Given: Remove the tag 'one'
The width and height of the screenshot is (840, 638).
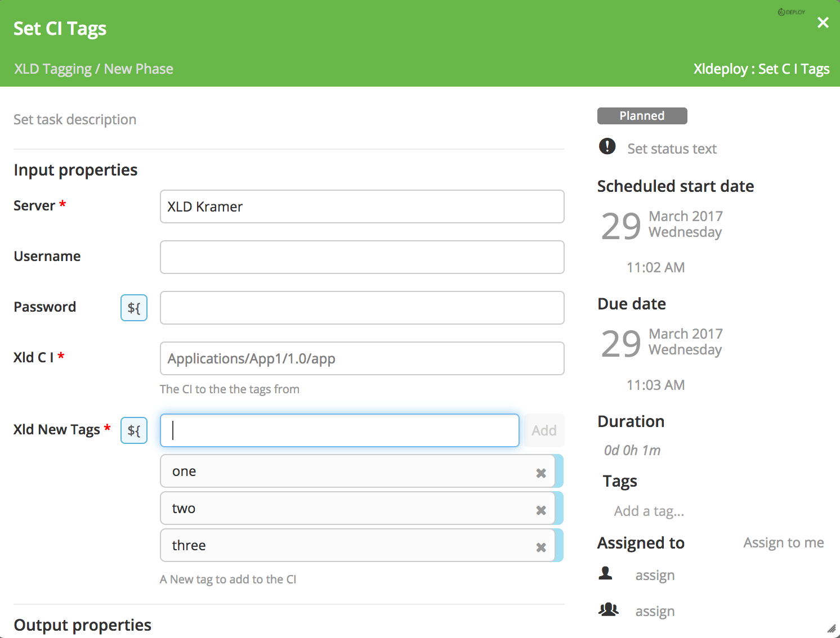Looking at the screenshot, I should click(x=541, y=473).
